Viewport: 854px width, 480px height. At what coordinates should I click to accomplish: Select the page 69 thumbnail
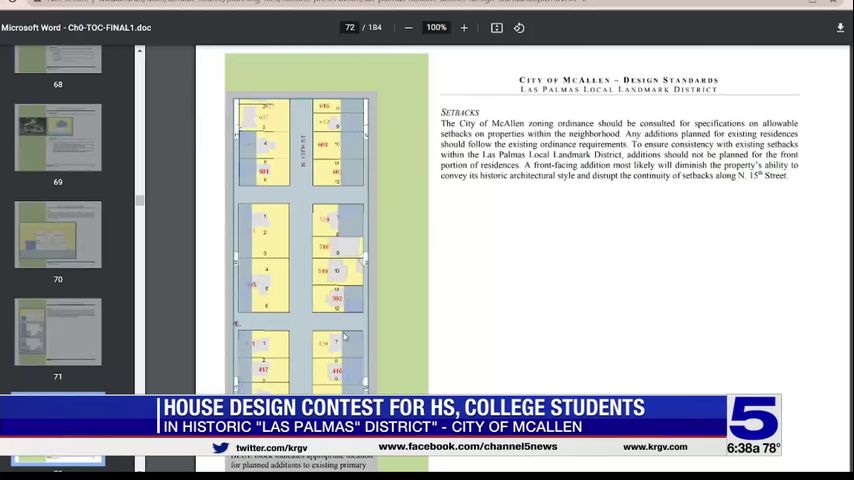(58, 138)
